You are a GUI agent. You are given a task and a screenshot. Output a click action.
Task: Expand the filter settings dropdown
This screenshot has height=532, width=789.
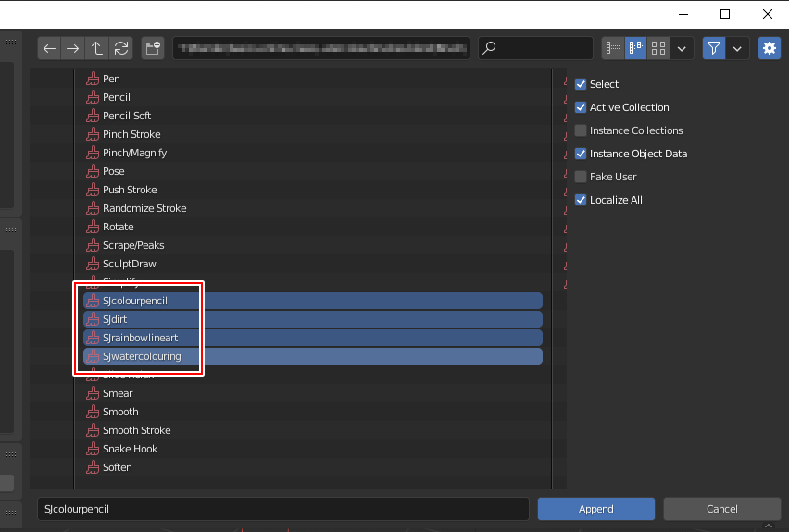click(737, 48)
